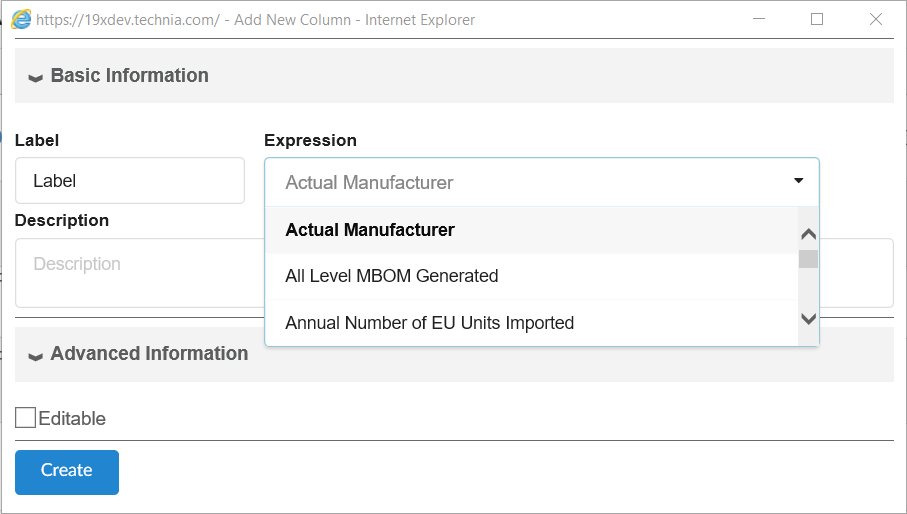Click the dropdown list scrollbar thumb
Screen dimensions: 907x514
tap(808, 260)
